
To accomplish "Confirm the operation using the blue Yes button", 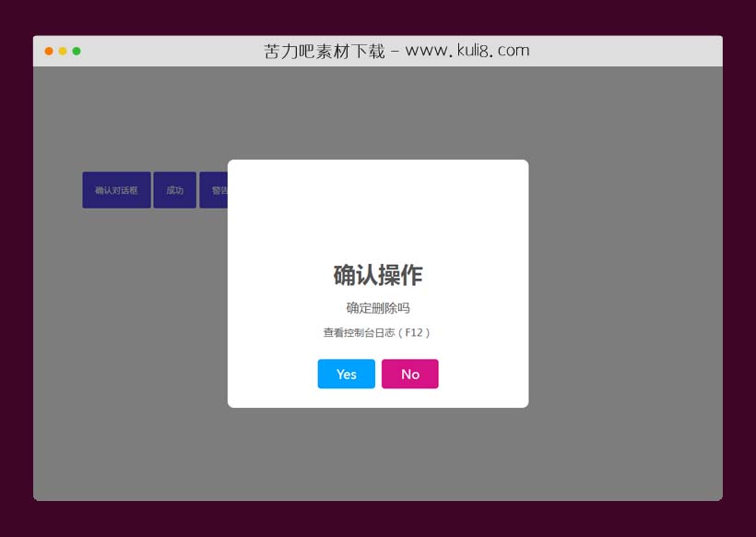I will [346, 374].
